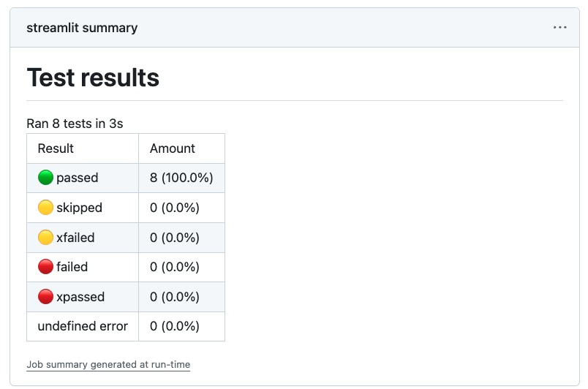Click the skipped row amount cell
Screen dimensions: 588x389
point(175,208)
